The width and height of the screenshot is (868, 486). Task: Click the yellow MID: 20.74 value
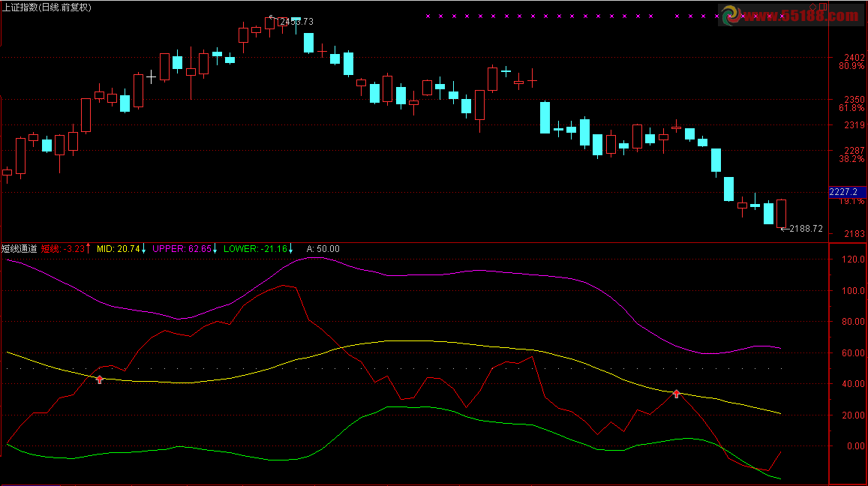point(118,249)
